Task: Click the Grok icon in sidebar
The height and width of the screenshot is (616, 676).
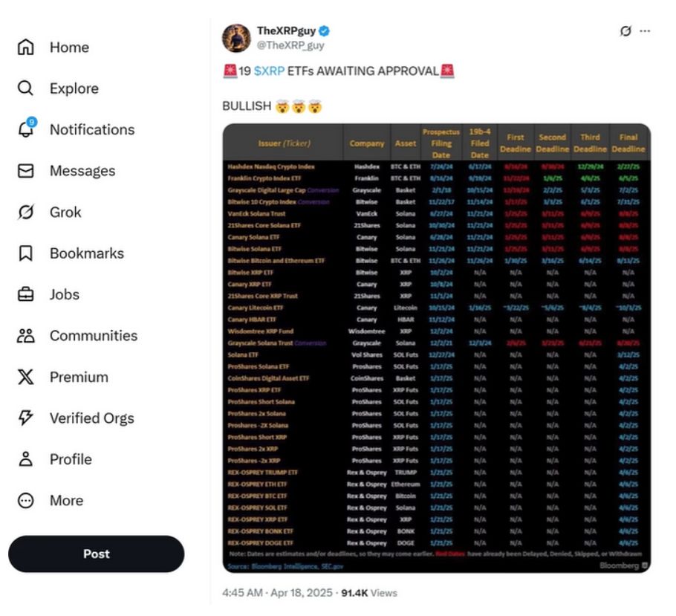Action: pyautogui.click(x=25, y=213)
